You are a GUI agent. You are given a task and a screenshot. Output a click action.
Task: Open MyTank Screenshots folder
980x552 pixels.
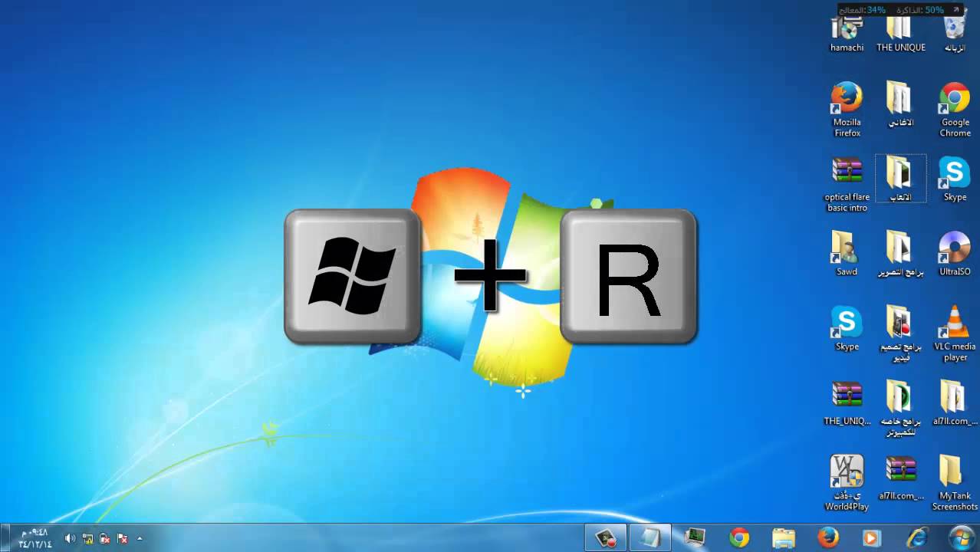955,483
